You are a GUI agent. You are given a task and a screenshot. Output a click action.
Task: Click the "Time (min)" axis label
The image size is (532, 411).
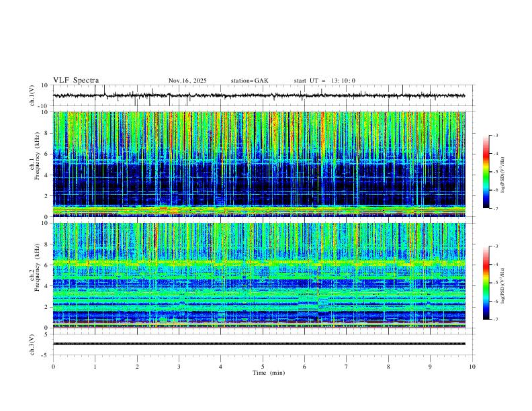pos(269,373)
